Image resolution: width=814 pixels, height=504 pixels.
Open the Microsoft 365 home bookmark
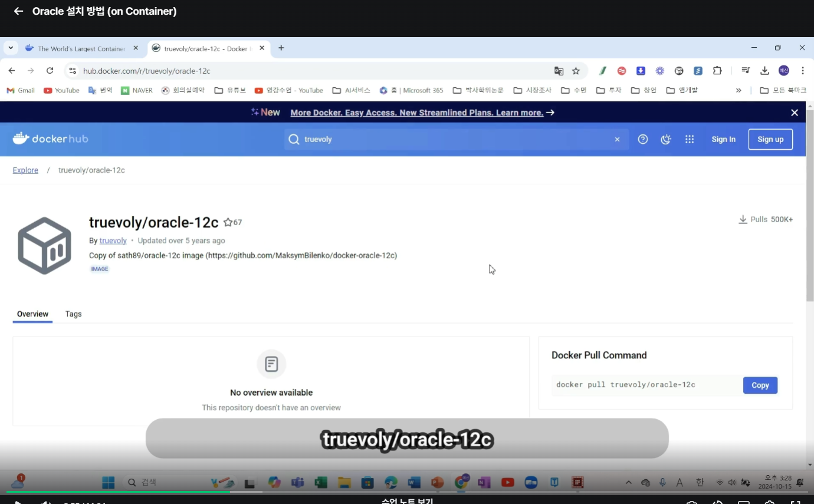(412, 90)
